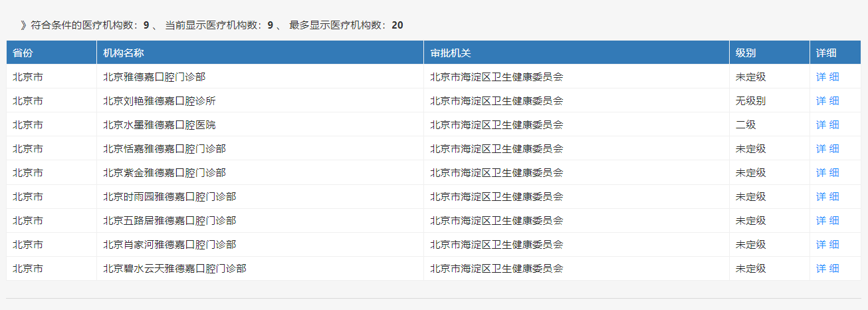868x310 pixels.
Task: Click 未定级 in the 北京碧水云天雅德嘉口腔门诊部 row
Action: point(751,268)
